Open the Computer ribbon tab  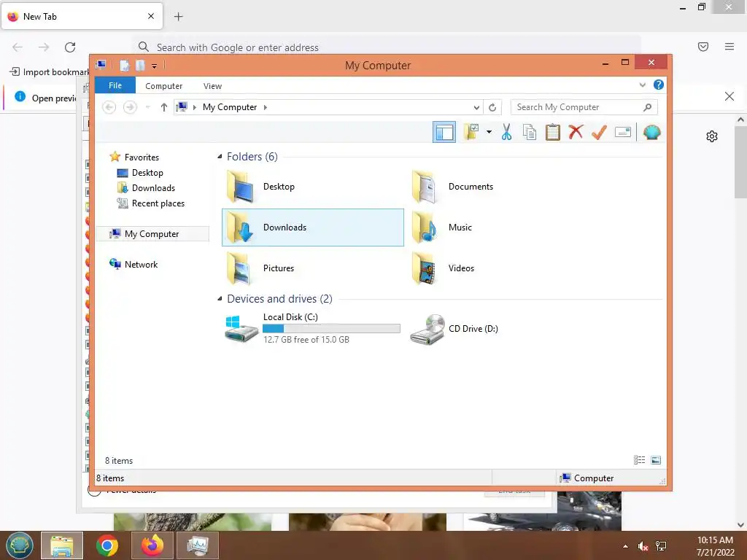pos(163,86)
